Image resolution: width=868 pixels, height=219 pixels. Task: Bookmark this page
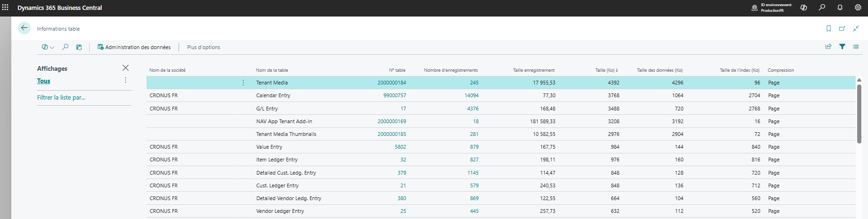828,29
